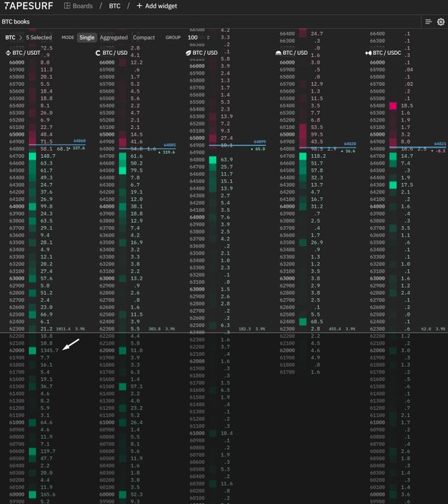Viewport: 448px width, 504px height.
Task: Click 59.5 ask at 65000 in Kraken column
Action: click(317, 134)
